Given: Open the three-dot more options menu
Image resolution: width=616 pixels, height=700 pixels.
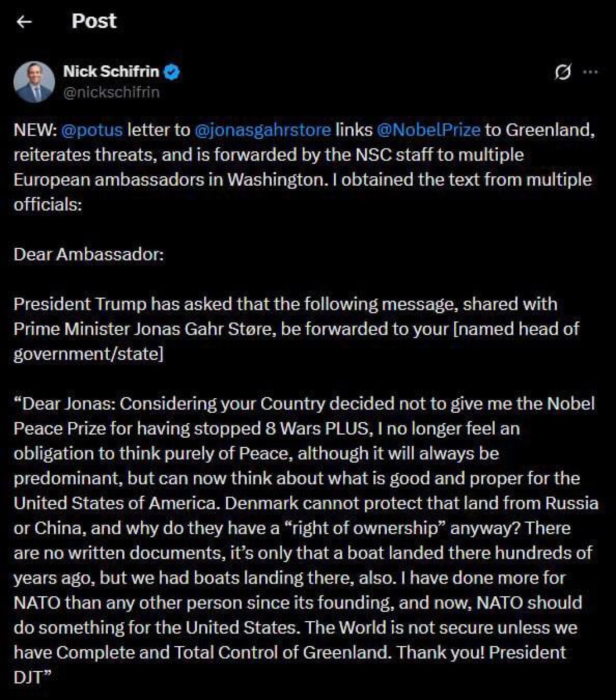Looking at the screenshot, I should [590, 72].
